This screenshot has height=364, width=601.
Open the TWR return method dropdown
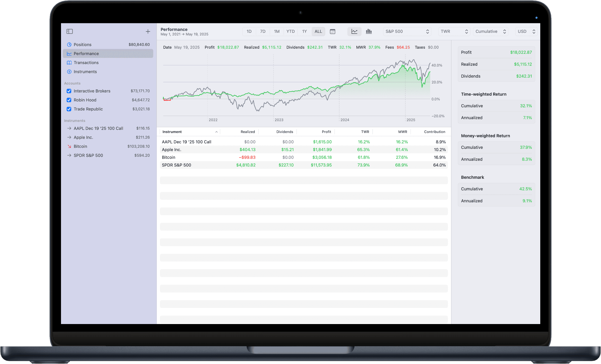tap(454, 31)
